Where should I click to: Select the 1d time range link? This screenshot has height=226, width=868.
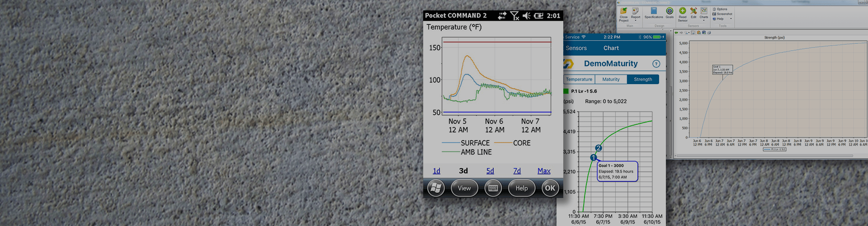point(436,171)
